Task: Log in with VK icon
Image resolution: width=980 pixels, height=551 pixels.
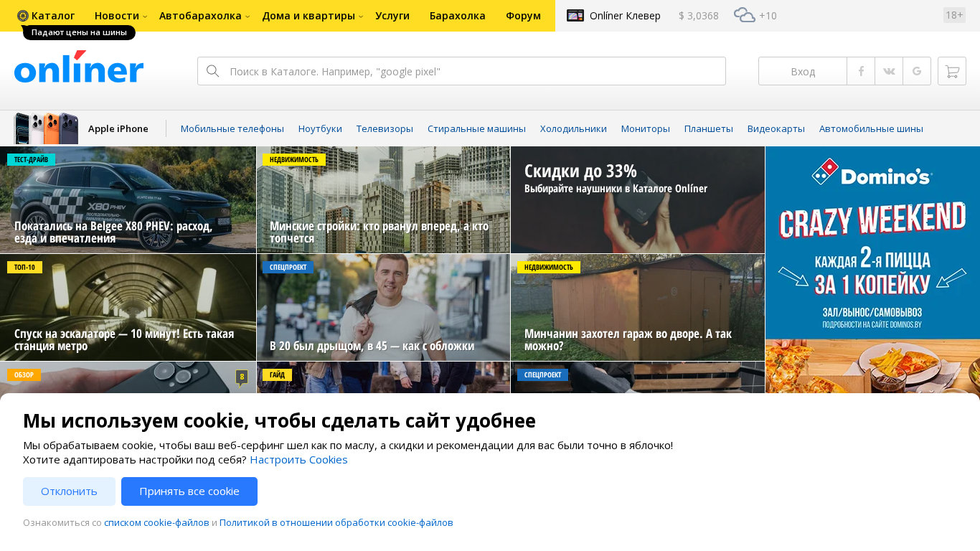Action: click(x=889, y=71)
